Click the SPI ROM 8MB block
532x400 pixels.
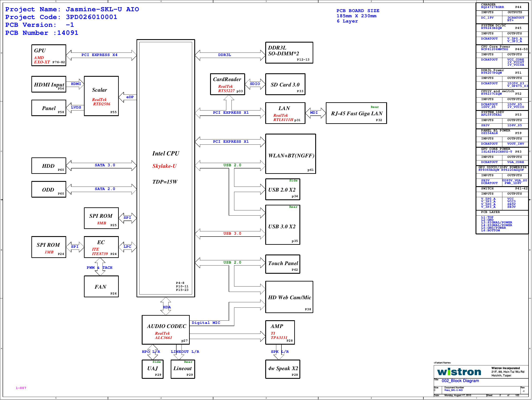[101, 218]
